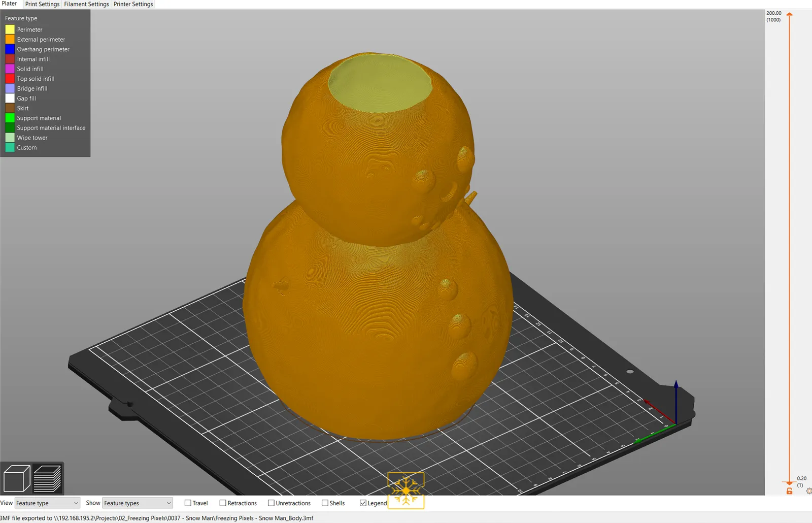Uncheck the Legend checkbox
Viewport: 812px width, 523px height.
(x=363, y=503)
